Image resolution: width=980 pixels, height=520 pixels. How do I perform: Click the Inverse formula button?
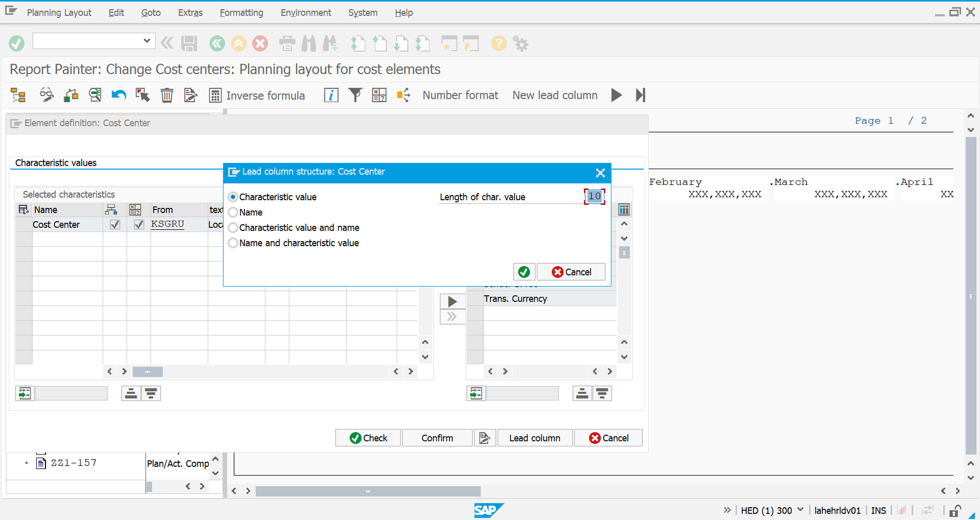(257, 95)
